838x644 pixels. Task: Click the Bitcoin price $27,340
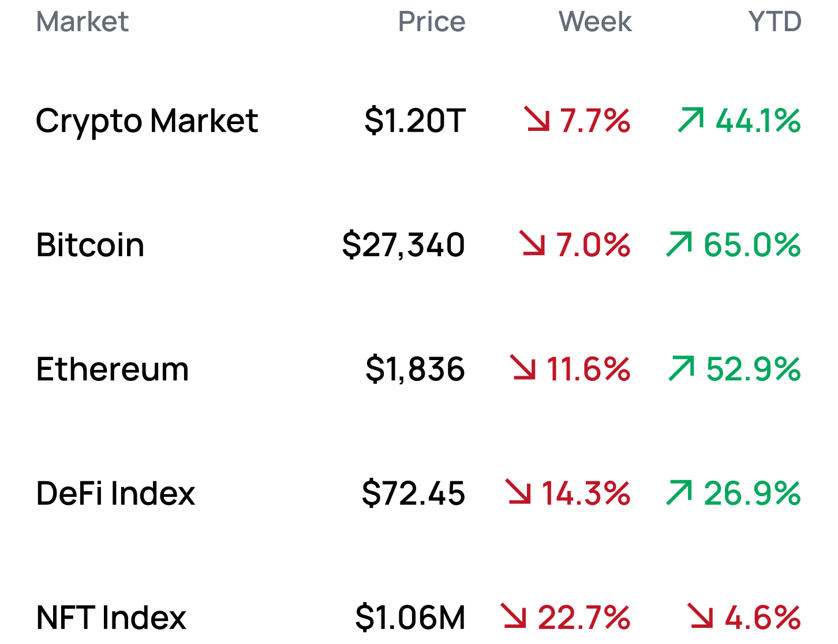(x=403, y=245)
